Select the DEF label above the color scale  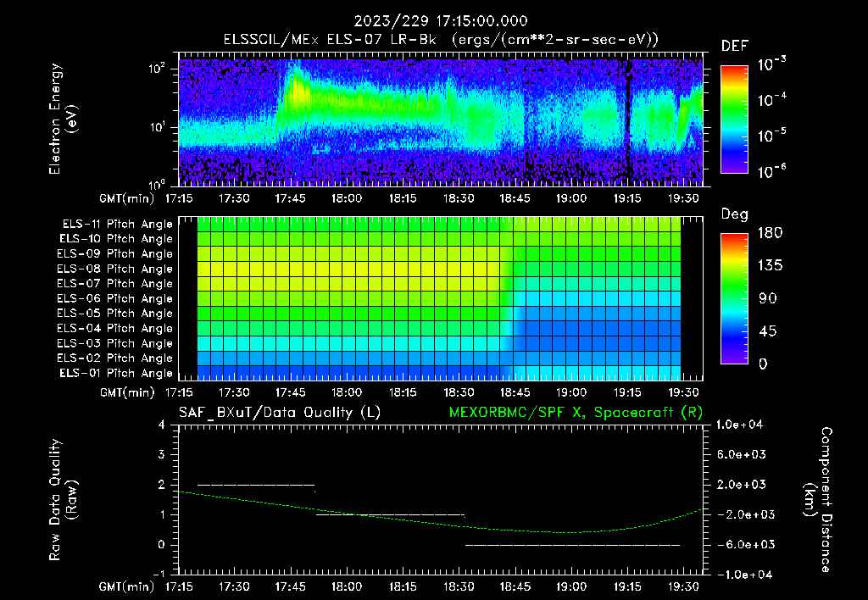[735, 47]
